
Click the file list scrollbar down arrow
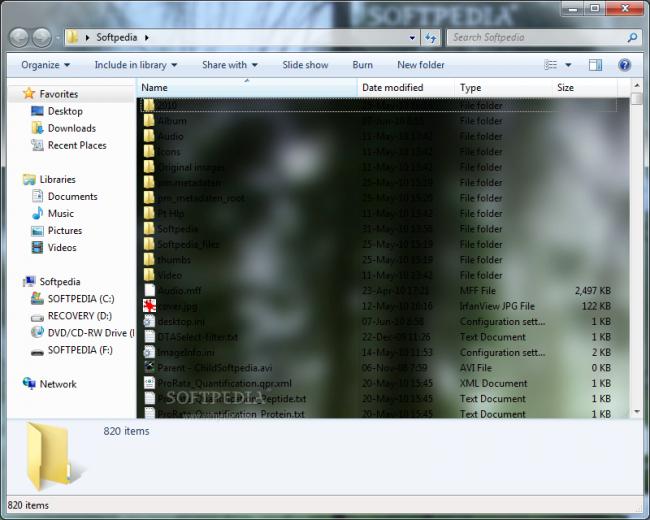pos(636,412)
